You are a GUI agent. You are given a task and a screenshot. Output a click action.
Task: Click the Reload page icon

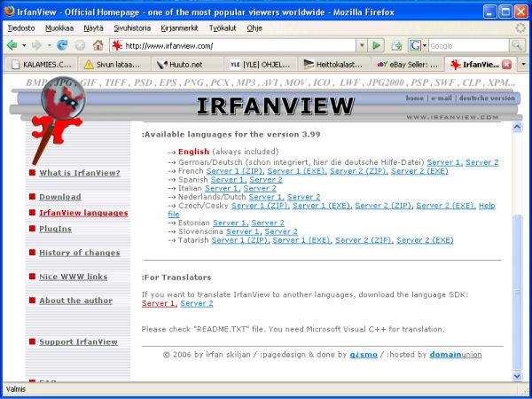coord(62,45)
